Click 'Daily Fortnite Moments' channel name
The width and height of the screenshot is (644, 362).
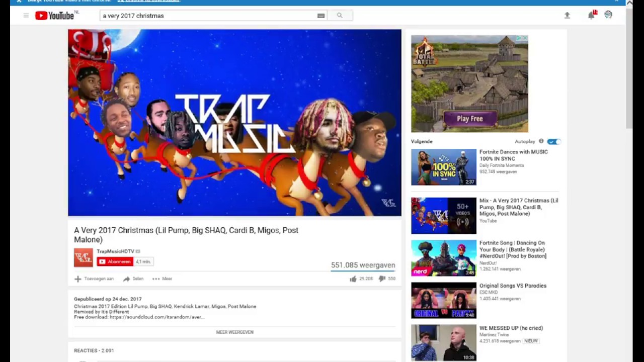point(502,165)
